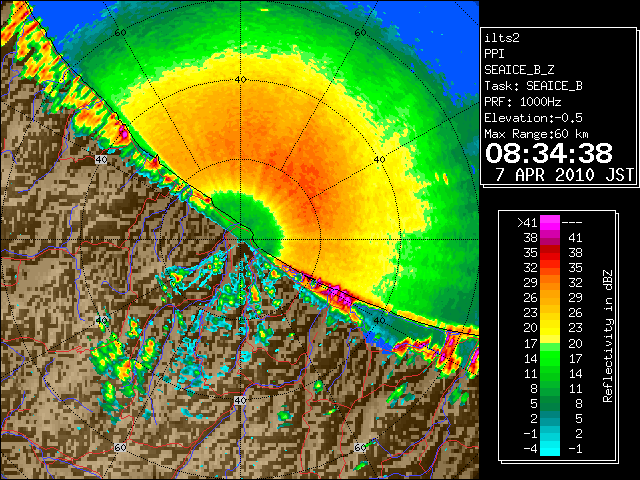Screen dimensions: 640x480
Task: Click the '>41' legend value
Action: point(527,222)
